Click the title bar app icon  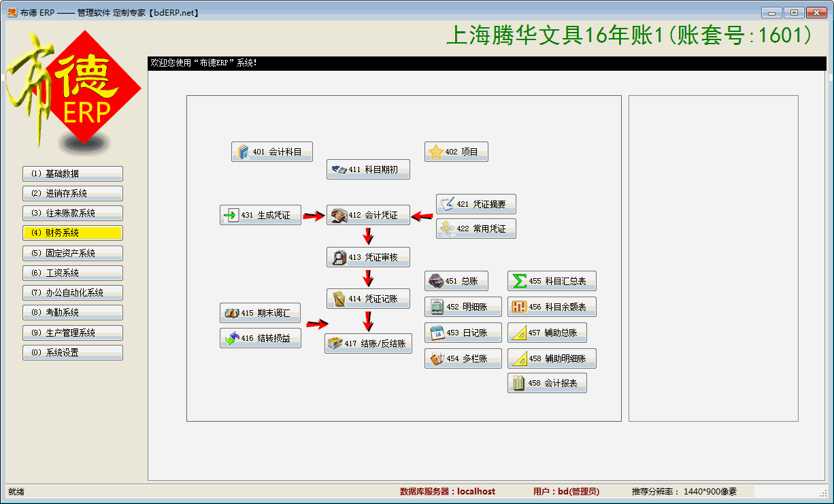(x=12, y=12)
